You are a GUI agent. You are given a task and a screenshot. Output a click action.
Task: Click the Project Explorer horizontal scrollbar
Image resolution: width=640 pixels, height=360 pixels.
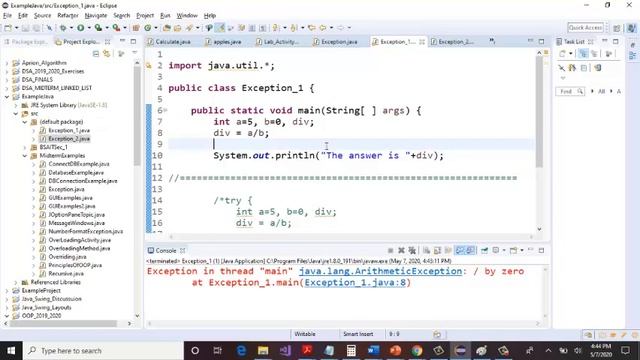(63, 323)
